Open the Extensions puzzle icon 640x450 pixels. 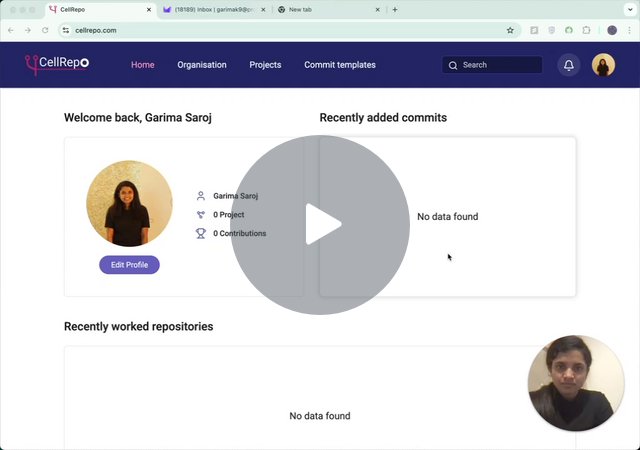(x=587, y=30)
